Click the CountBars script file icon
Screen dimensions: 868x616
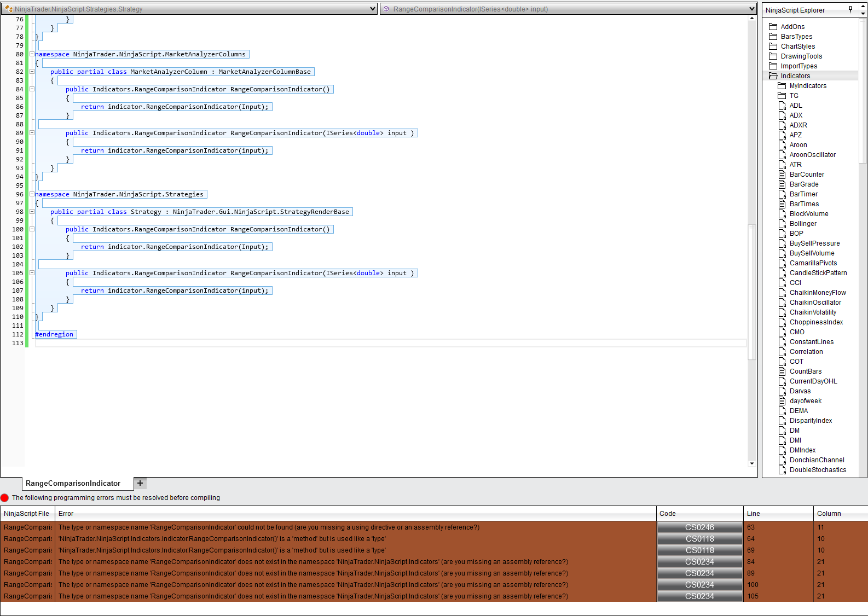[x=782, y=371]
